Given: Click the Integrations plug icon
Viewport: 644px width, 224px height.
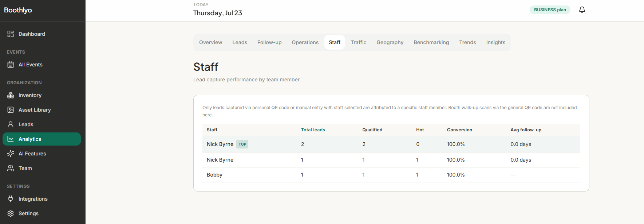Looking at the screenshot, I should (x=11, y=199).
